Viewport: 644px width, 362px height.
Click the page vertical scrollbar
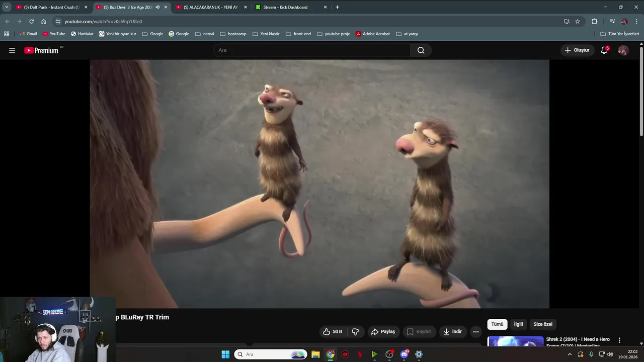click(641, 90)
